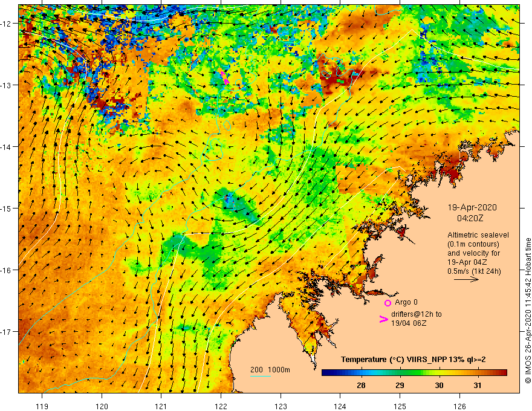Click the '19-Apr 04Z' text line

(467, 262)
